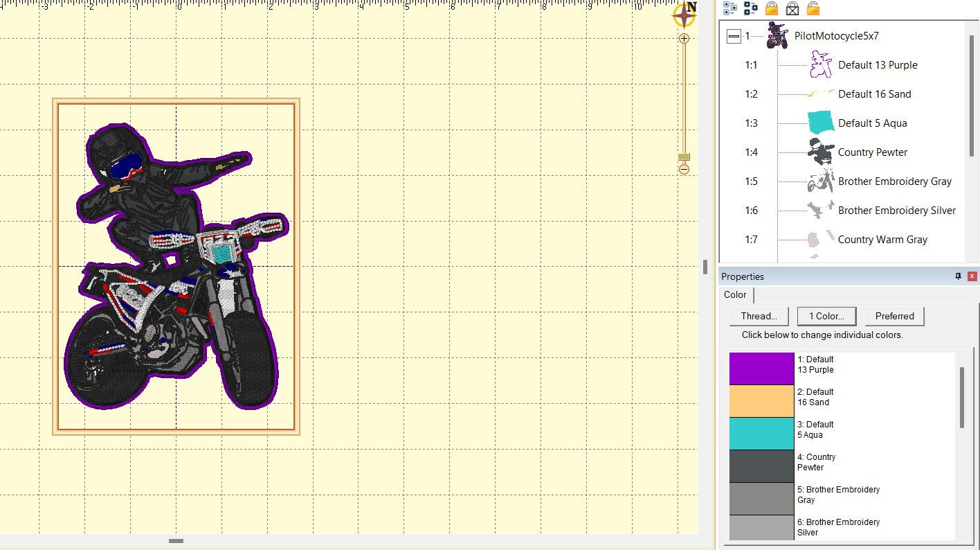The image size is (980, 550).
Task: Click the 1 Color button
Action: (x=826, y=316)
